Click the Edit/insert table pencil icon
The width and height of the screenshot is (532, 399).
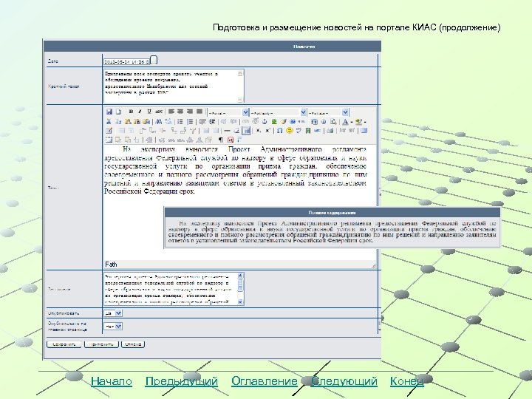coord(109,131)
